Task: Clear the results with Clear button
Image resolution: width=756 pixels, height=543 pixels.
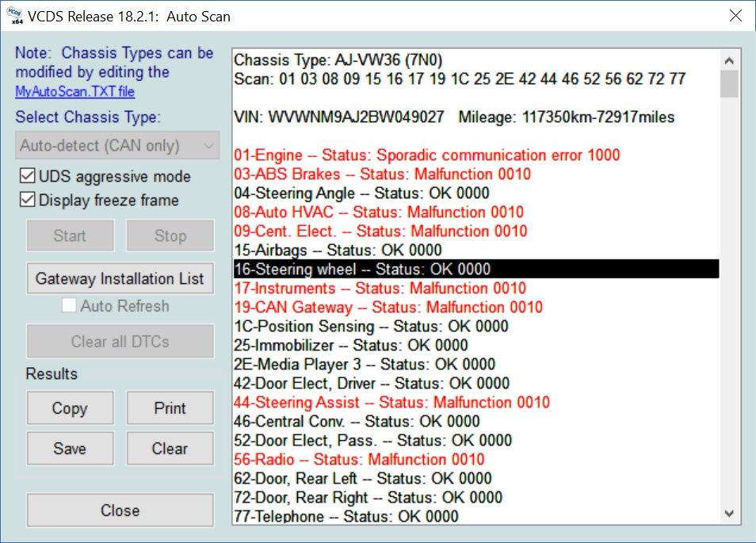Action: pos(170,449)
